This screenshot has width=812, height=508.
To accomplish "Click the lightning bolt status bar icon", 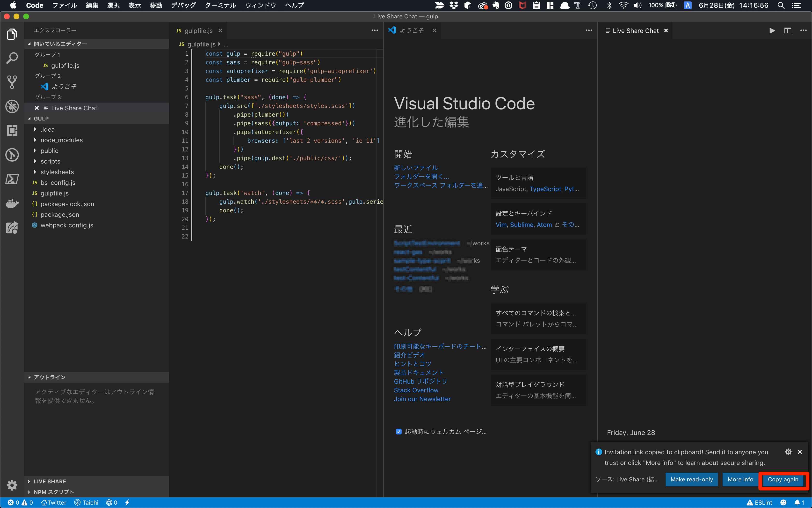I will coord(127,503).
